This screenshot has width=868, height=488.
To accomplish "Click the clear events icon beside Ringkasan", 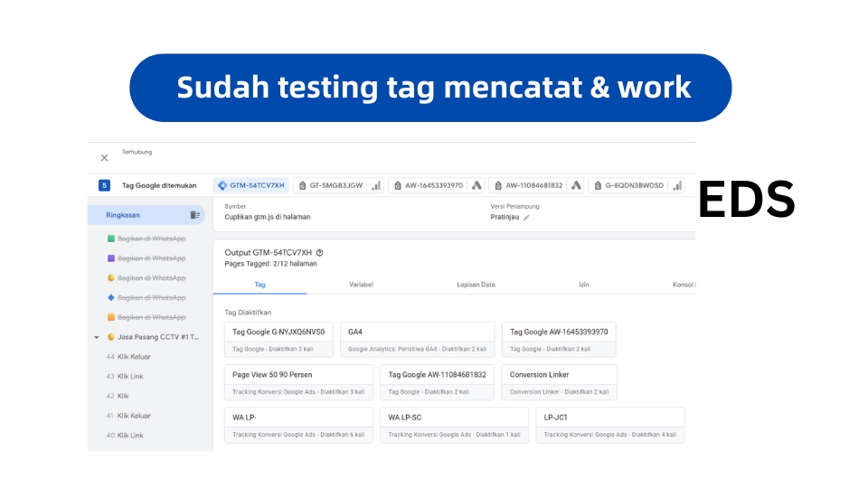I will [194, 215].
